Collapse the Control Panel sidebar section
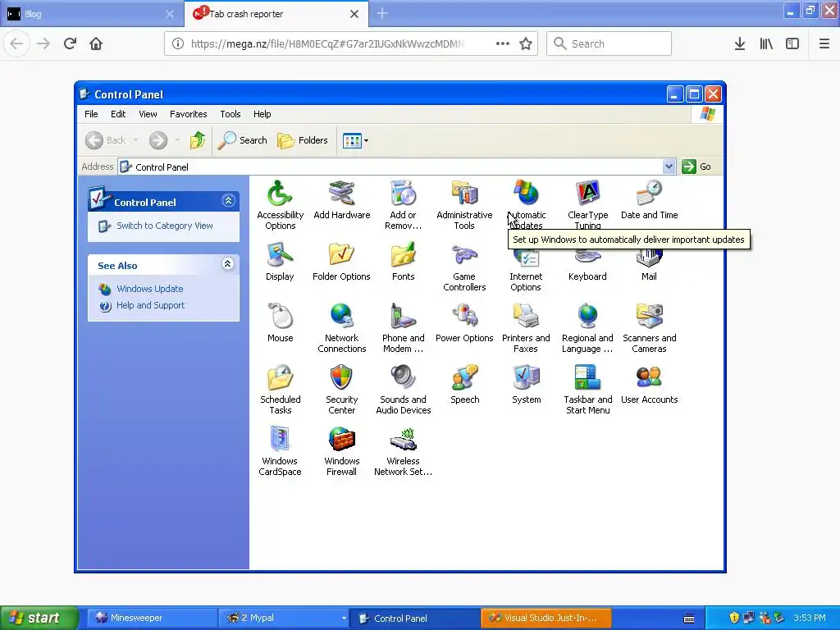The image size is (840, 630). (228, 201)
